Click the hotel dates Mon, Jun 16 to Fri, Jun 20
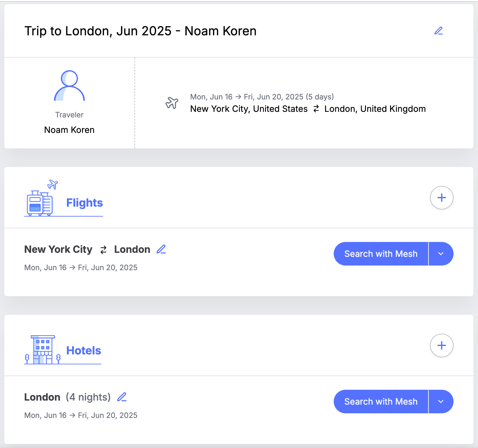This screenshot has width=478, height=448. 81,415
